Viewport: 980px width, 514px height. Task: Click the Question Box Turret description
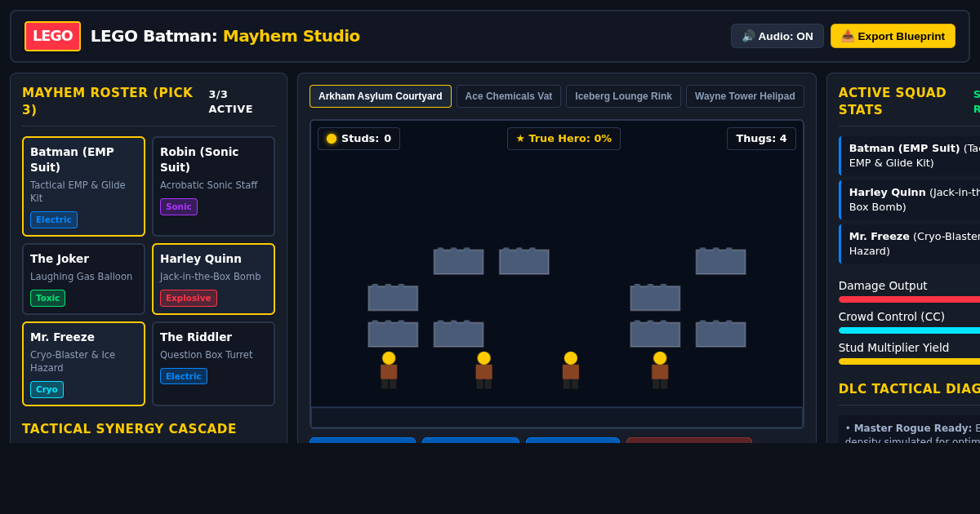(x=206, y=355)
